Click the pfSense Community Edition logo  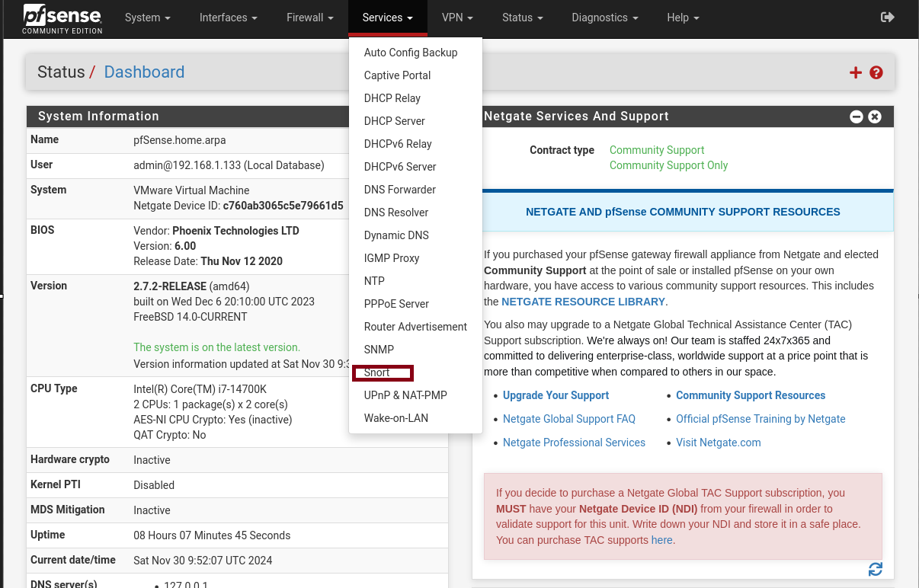click(62, 19)
